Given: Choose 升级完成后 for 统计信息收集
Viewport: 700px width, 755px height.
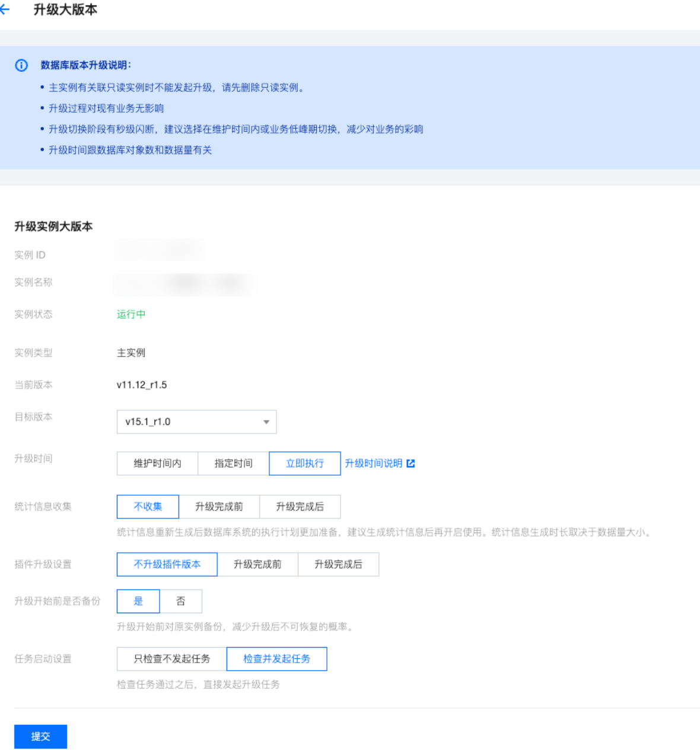Looking at the screenshot, I should [x=300, y=506].
